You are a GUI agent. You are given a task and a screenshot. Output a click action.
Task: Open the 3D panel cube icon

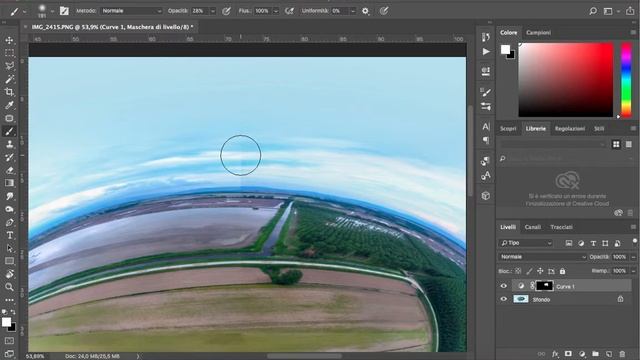pyautogui.click(x=486, y=196)
